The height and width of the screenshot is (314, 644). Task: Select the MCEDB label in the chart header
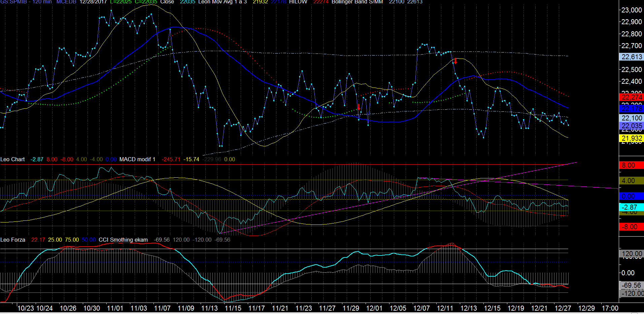(x=66, y=2)
